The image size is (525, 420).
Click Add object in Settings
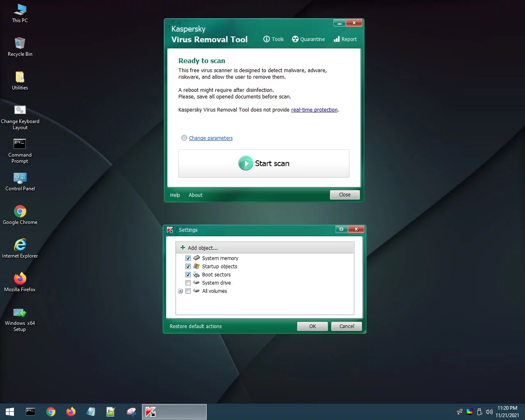click(x=199, y=248)
